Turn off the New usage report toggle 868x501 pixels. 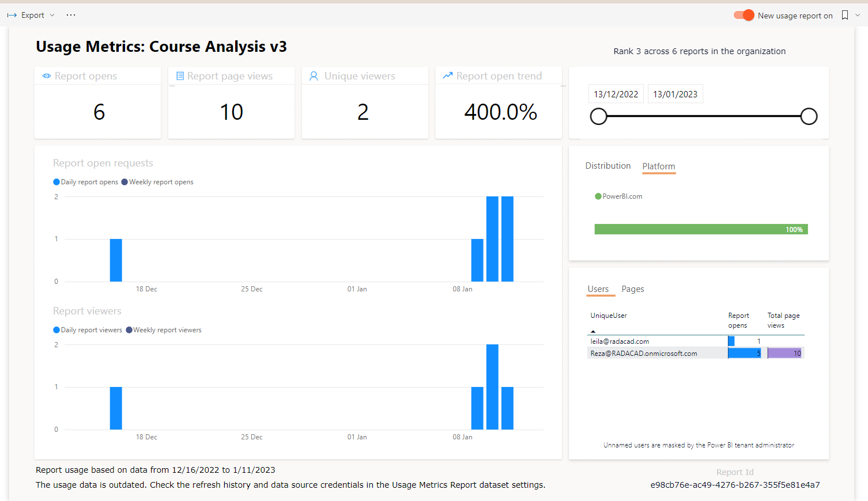744,16
